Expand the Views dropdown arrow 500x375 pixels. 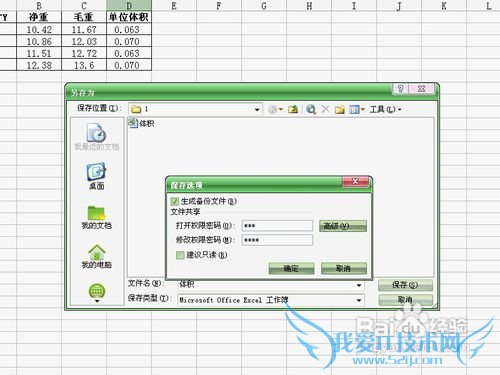click(363, 109)
